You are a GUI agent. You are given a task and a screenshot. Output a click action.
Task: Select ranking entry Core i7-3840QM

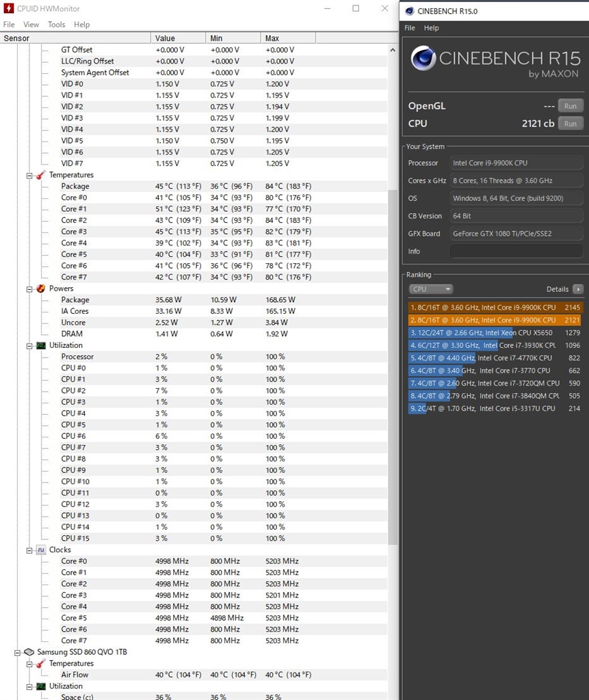coord(495,396)
